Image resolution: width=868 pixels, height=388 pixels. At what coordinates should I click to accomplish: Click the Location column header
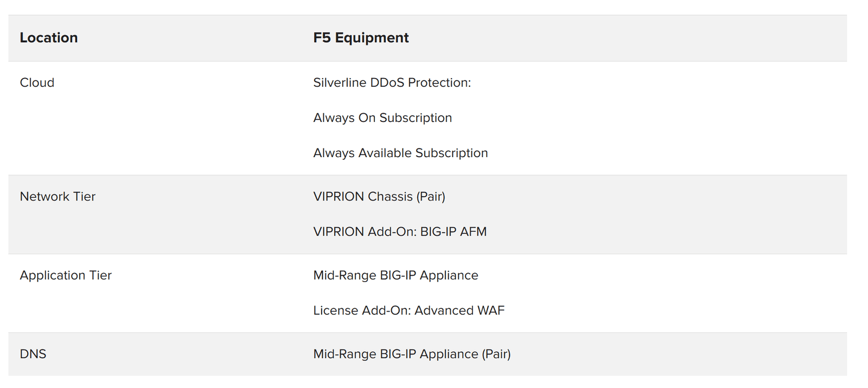49,38
